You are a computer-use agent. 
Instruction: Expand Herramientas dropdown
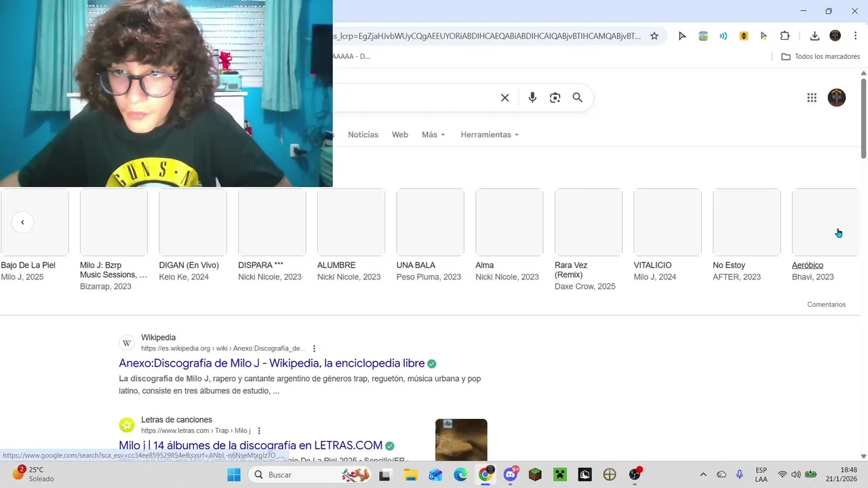tap(490, 135)
